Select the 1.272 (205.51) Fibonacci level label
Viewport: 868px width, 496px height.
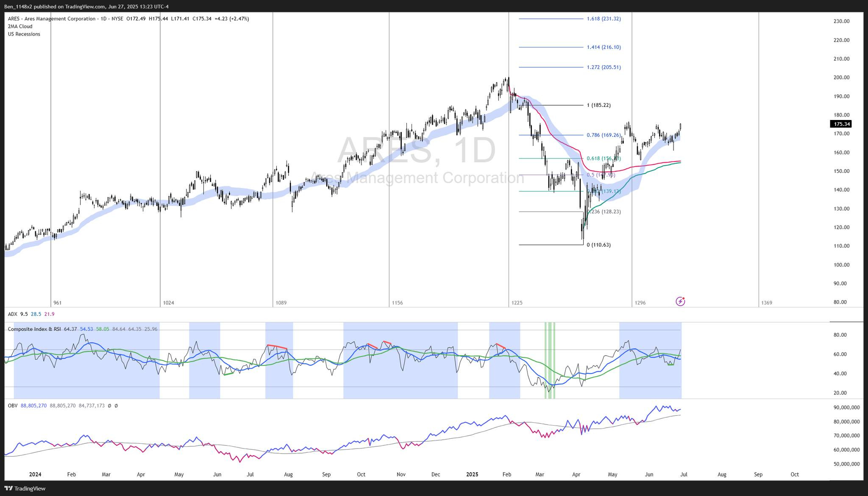[x=604, y=67]
